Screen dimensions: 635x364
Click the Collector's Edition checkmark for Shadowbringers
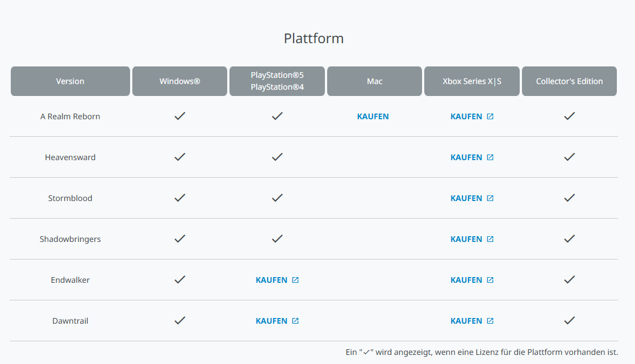coord(569,239)
